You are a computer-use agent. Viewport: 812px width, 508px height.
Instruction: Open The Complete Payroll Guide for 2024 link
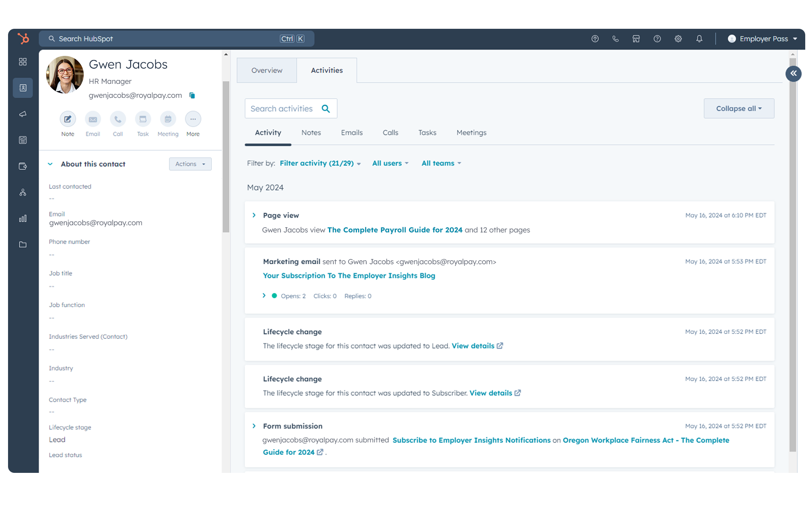coord(395,230)
